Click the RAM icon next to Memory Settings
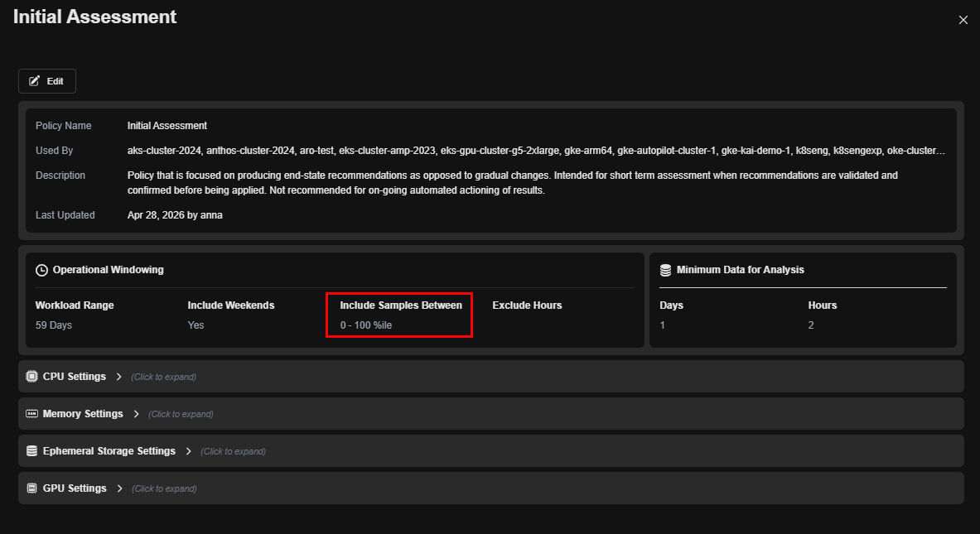 click(x=31, y=413)
